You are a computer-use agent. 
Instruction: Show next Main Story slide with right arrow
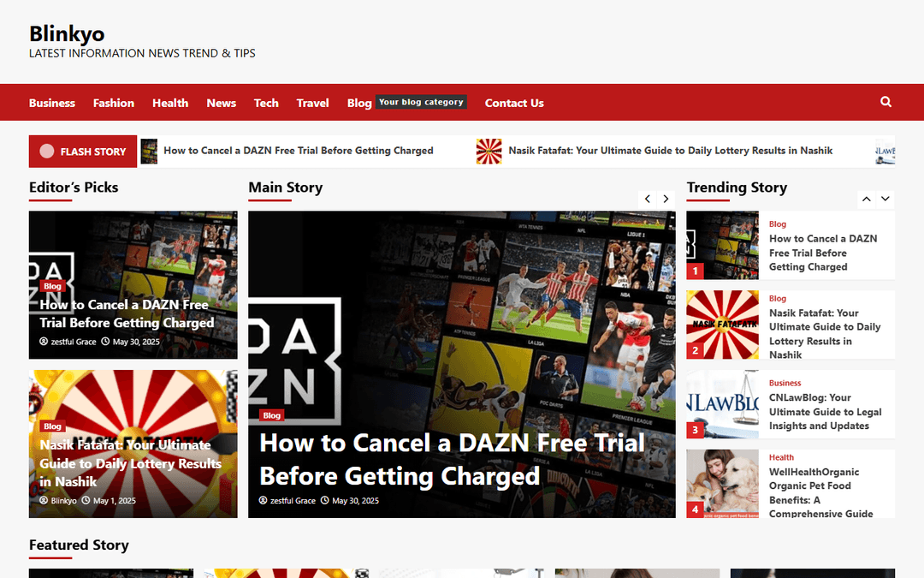(x=666, y=199)
